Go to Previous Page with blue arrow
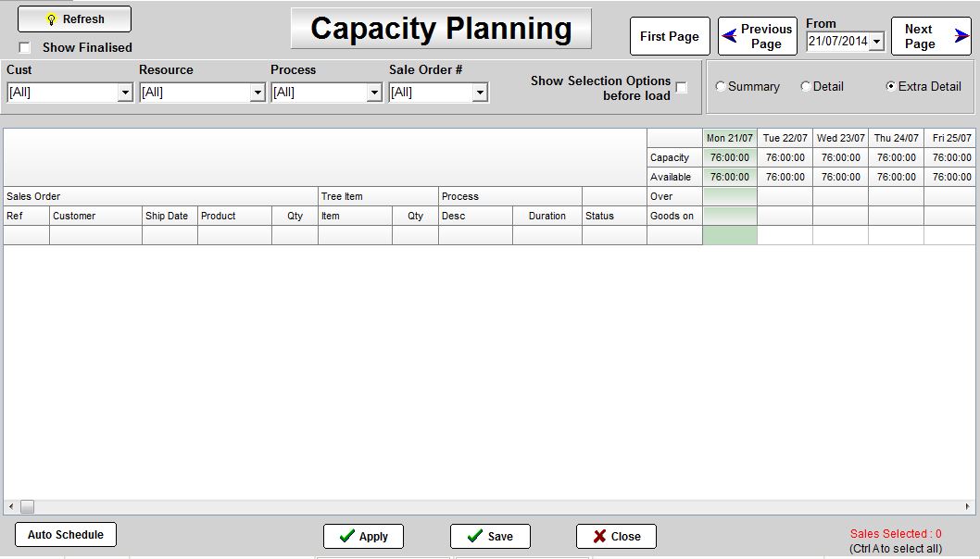This screenshot has width=980, height=559. pos(757,36)
